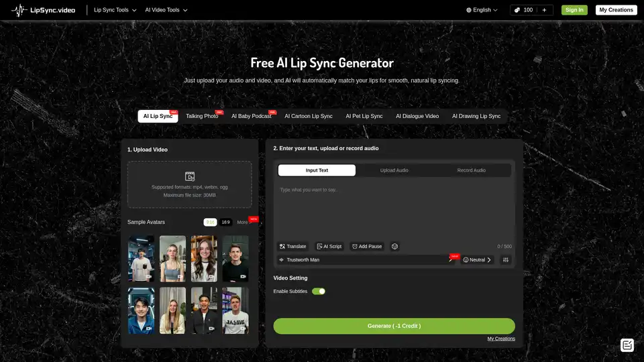Switch avatars to 16:9 aspect ratio
Screen dimensions: 644x362
coord(225,222)
